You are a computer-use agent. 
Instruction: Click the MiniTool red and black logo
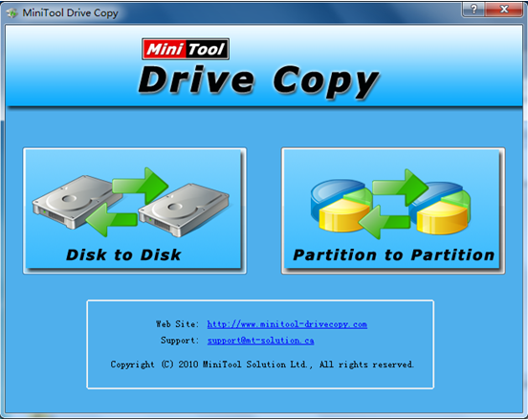click(186, 49)
